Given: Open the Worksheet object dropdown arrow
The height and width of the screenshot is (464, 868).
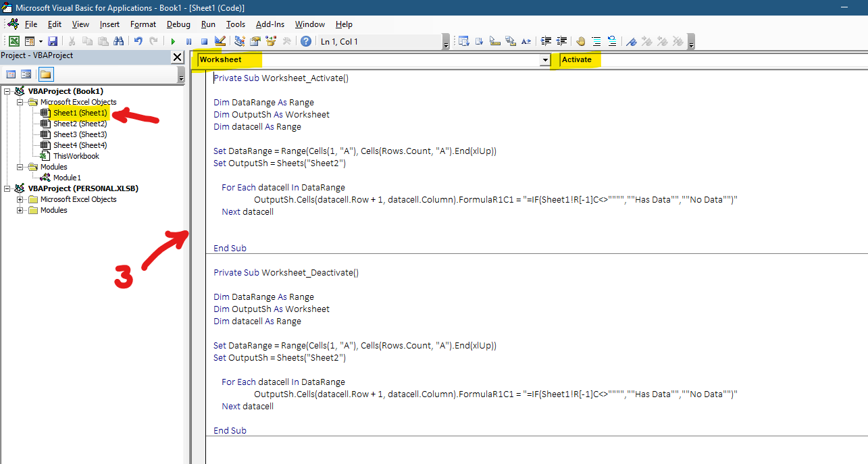Looking at the screenshot, I should click(x=545, y=60).
